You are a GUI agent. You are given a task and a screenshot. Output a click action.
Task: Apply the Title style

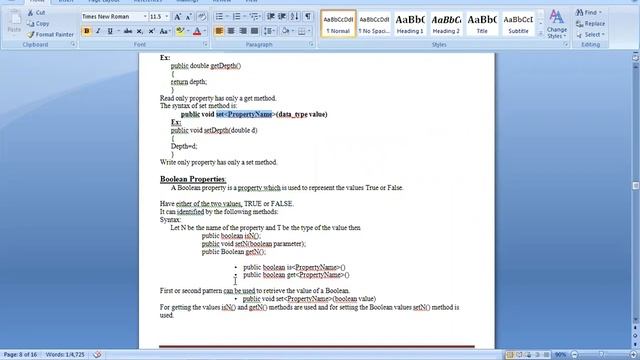(x=482, y=24)
